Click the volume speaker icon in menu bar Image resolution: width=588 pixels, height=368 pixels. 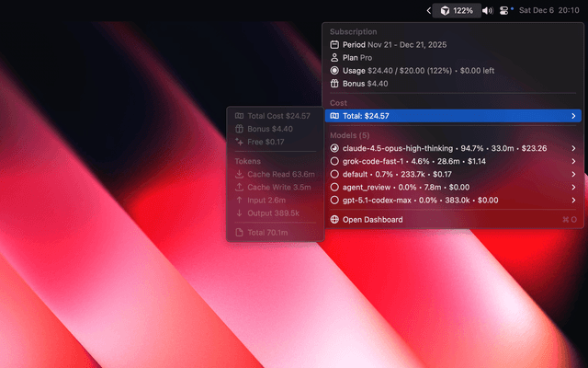point(487,10)
